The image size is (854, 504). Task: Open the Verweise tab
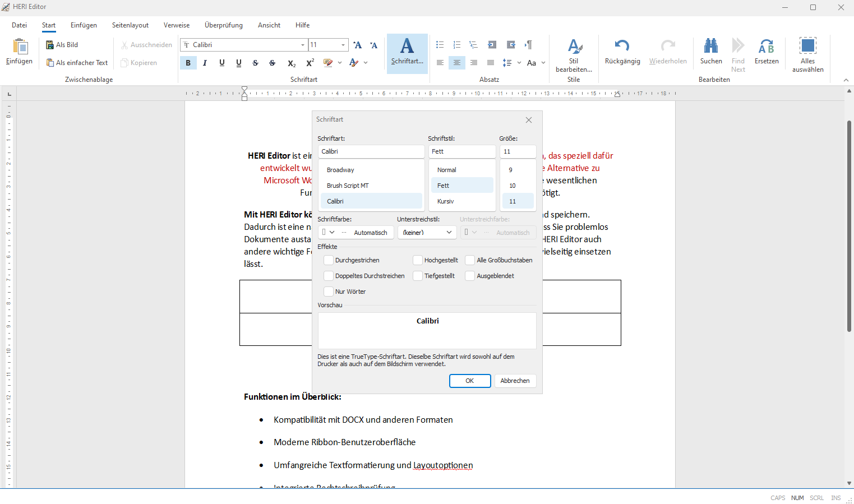(177, 25)
